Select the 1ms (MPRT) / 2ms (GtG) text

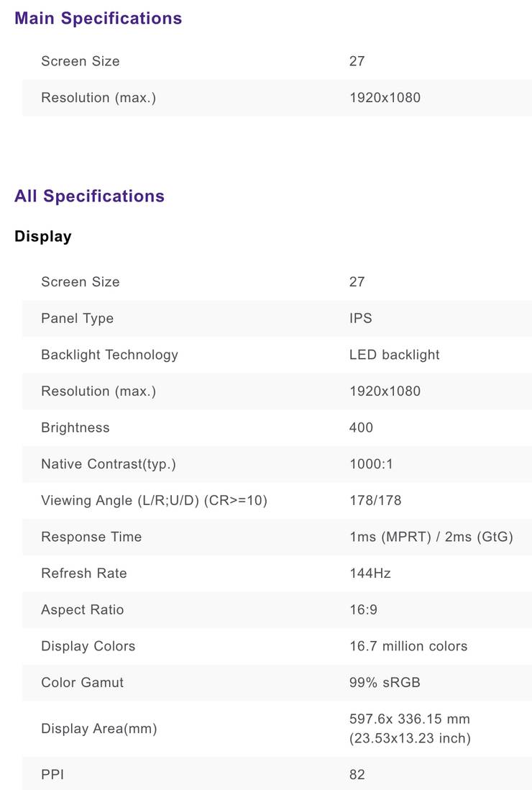coord(431,537)
